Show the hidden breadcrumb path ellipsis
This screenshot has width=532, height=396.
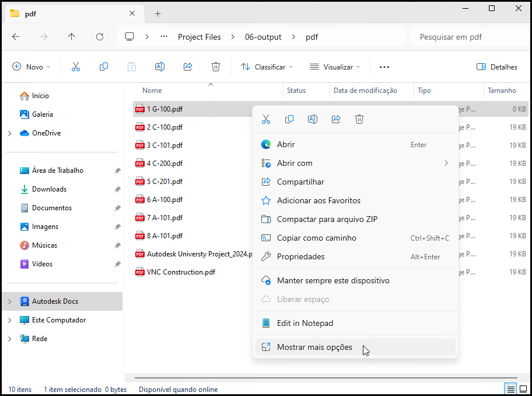(x=164, y=37)
